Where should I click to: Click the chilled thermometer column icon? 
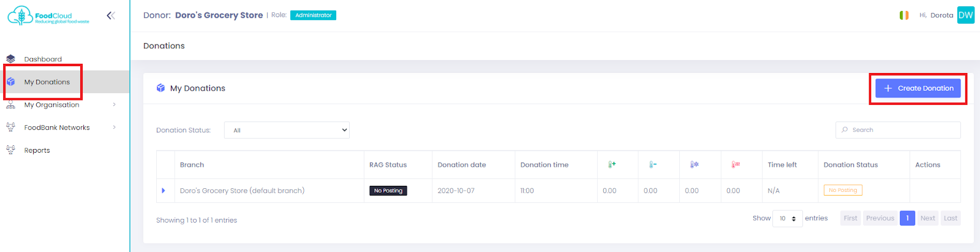click(653, 164)
